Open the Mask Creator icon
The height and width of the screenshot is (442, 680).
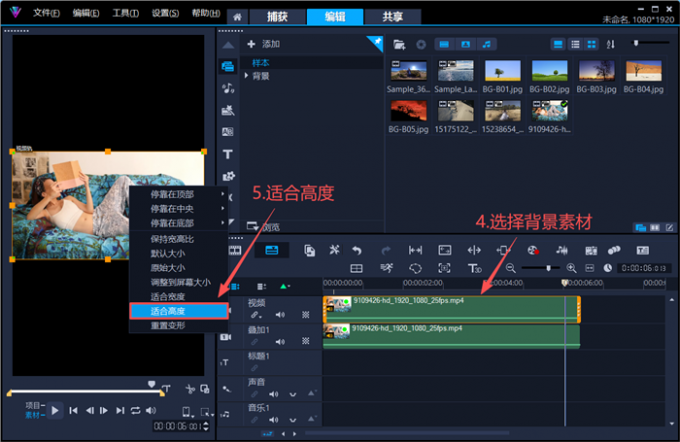(415, 268)
